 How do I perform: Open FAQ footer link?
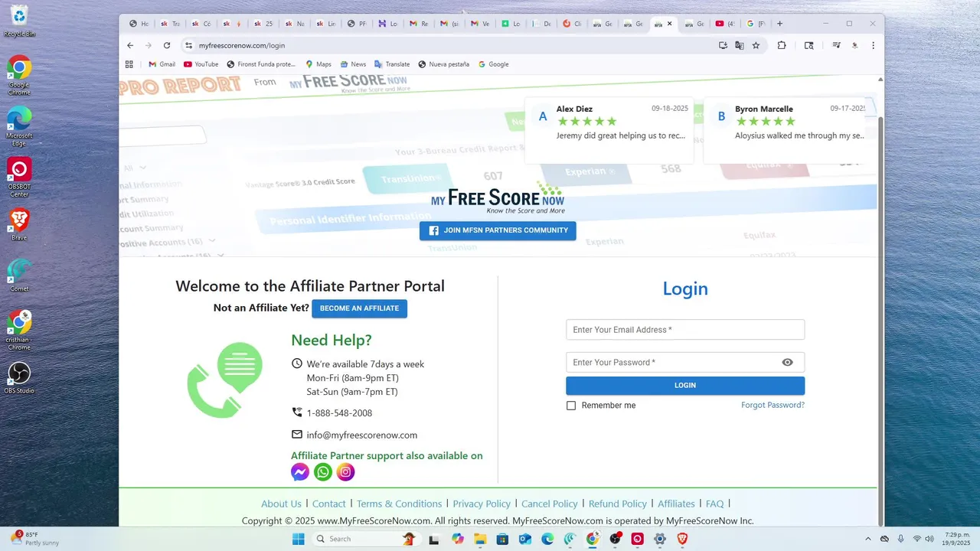coord(714,504)
